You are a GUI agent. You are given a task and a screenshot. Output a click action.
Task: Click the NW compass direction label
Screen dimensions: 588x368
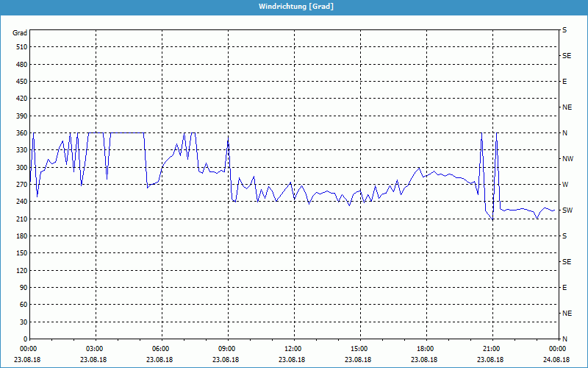tap(567, 159)
